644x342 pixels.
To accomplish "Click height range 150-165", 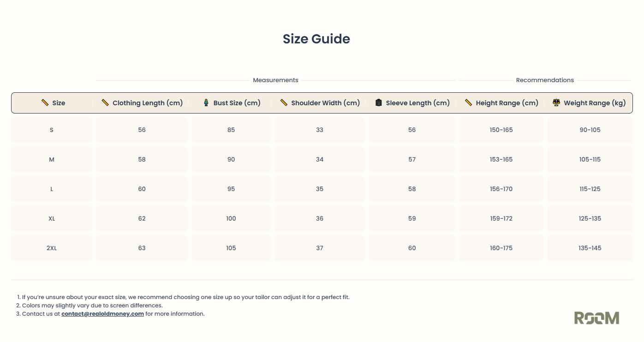I will (x=501, y=130).
